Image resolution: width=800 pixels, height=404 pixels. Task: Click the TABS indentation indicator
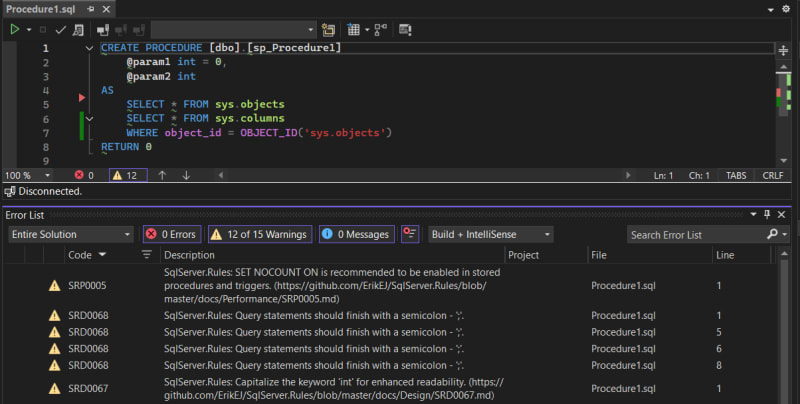[736, 175]
